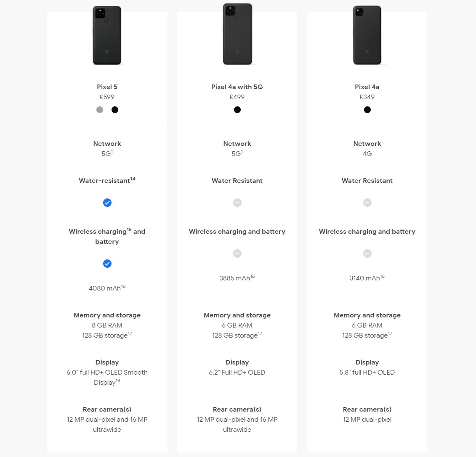Click the Pixel 5 product title
Viewport: 476px width, 457px height.
click(107, 87)
